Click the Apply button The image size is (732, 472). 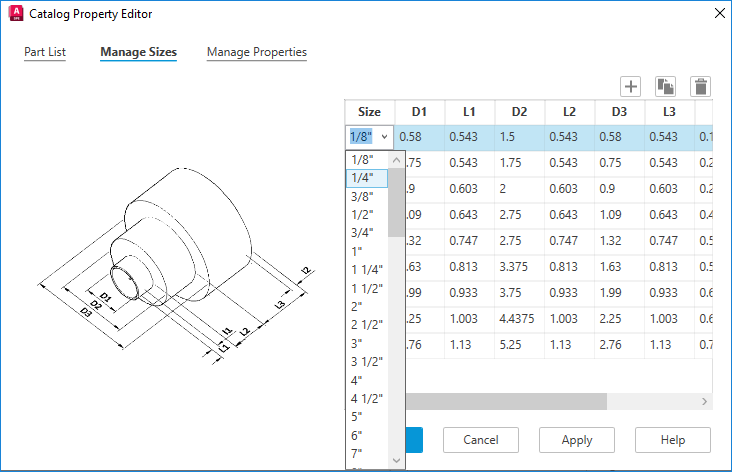(x=577, y=440)
